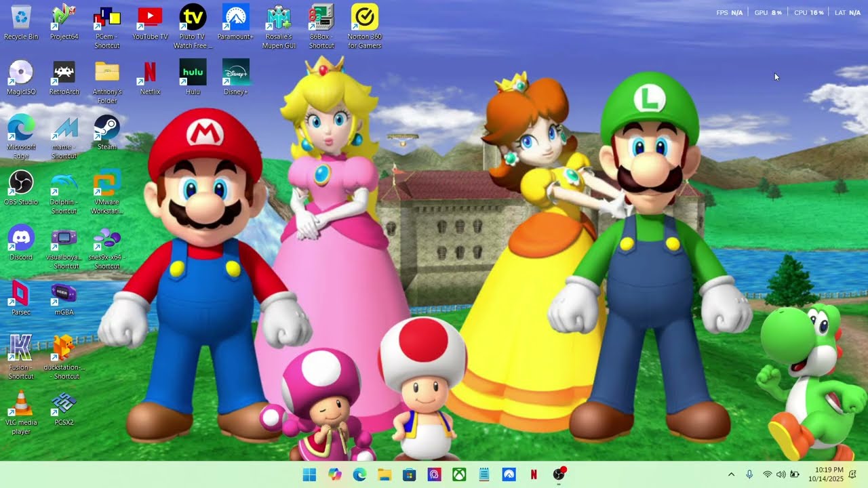The image size is (868, 488).
Task: Select the Pluto TV desktop icon
Action: [x=193, y=27]
